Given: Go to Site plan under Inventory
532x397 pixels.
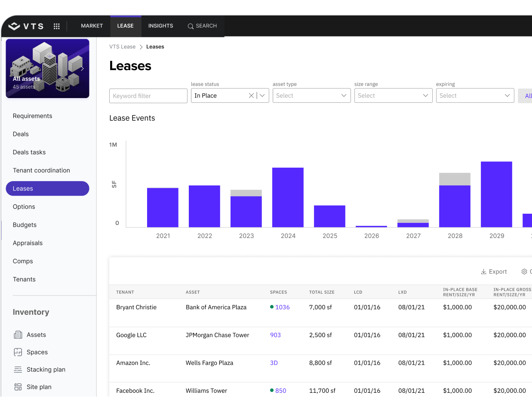Looking at the screenshot, I should tap(39, 387).
